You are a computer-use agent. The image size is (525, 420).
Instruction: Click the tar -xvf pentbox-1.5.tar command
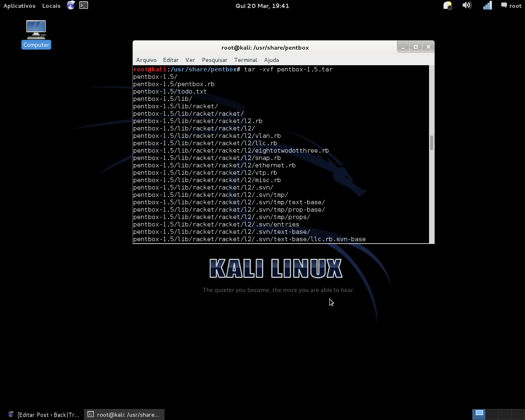click(x=288, y=69)
